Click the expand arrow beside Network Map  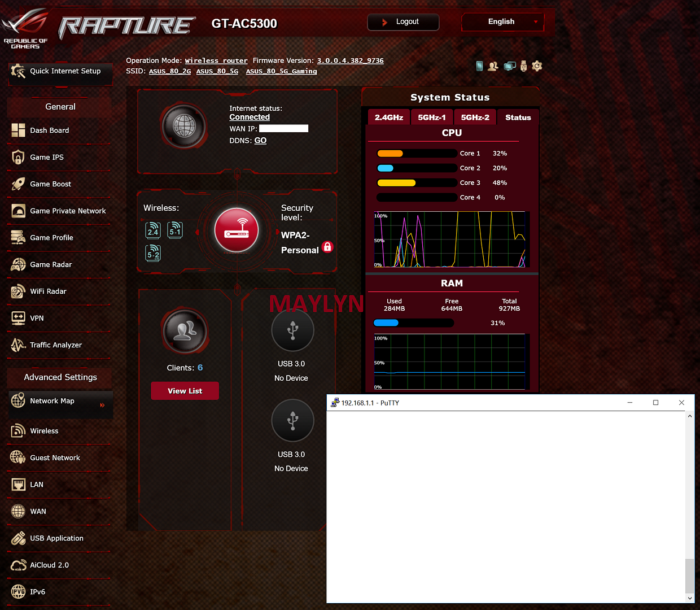(x=102, y=405)
